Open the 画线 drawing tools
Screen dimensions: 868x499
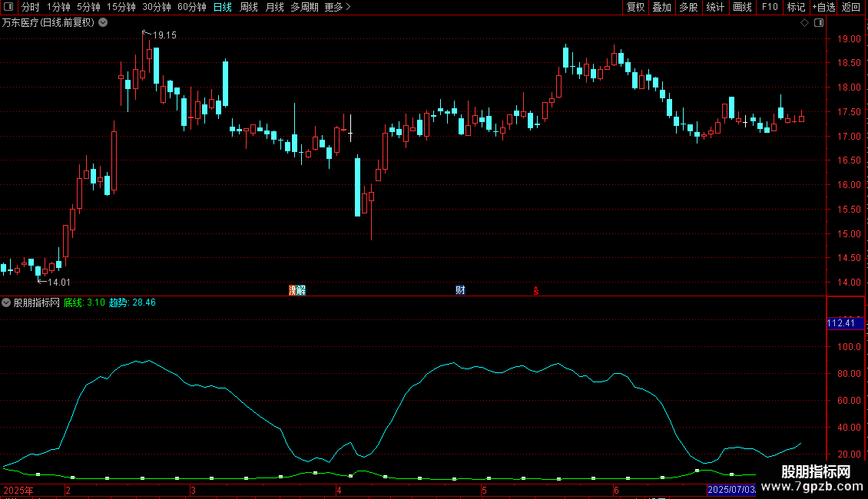(742, 7)
